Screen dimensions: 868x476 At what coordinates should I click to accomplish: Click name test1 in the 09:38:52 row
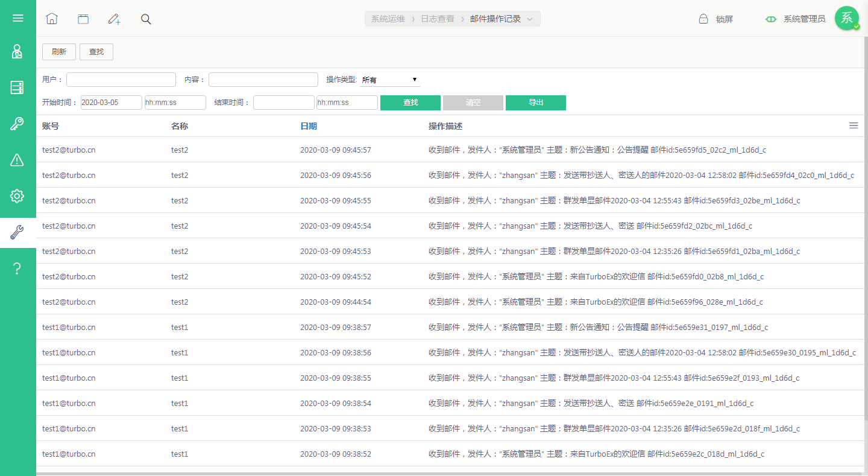[180, 454]
